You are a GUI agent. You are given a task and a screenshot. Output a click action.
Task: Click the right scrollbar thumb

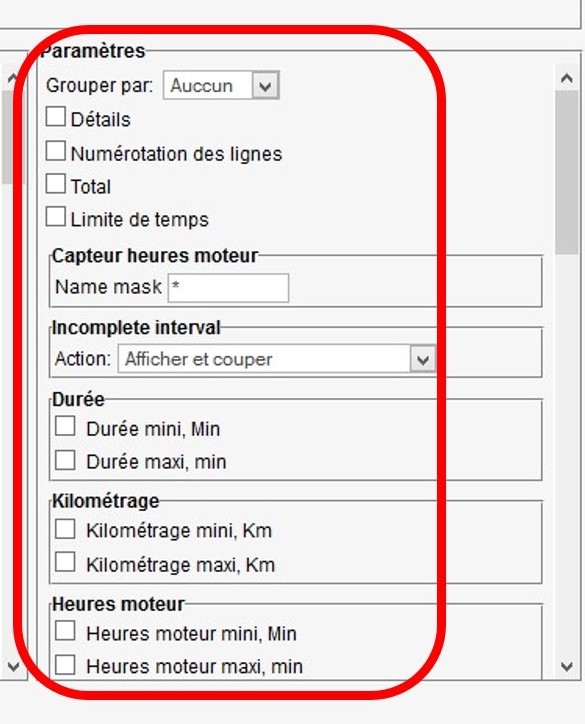[567, 173]
